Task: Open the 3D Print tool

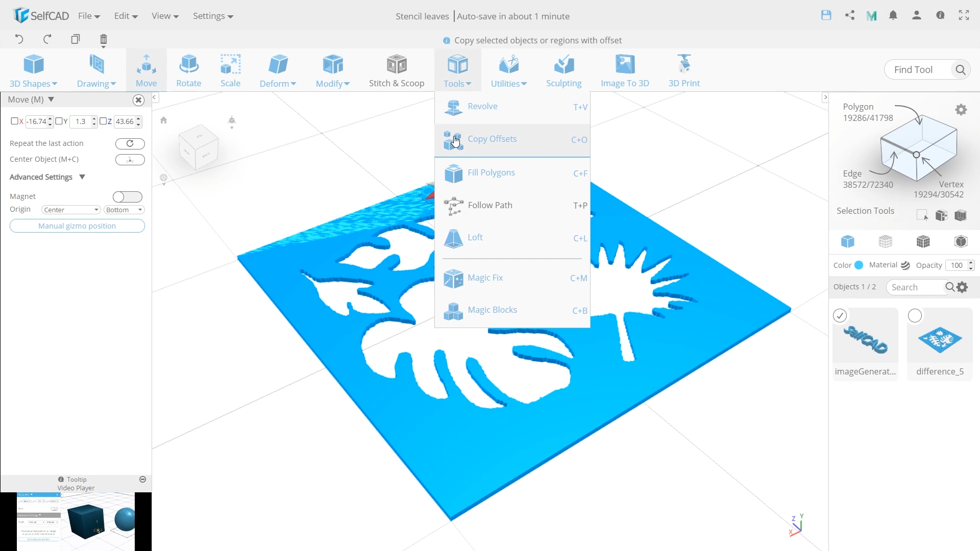Action: click(x=684, y=70)
